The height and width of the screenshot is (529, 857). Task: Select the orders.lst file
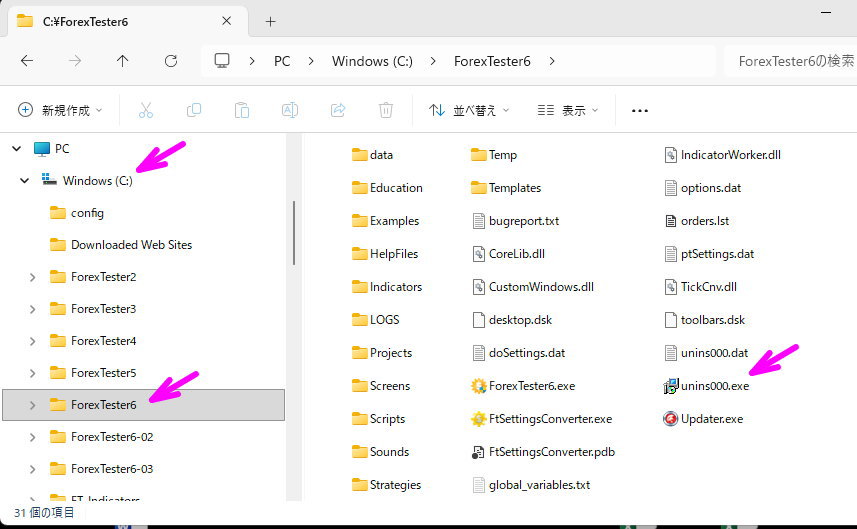click(x=696, y=221)
